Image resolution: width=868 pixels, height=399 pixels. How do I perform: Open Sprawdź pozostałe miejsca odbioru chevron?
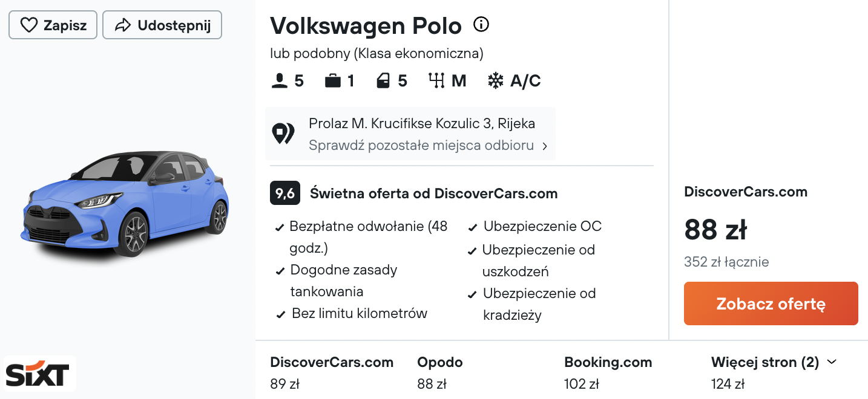[545, 146]
